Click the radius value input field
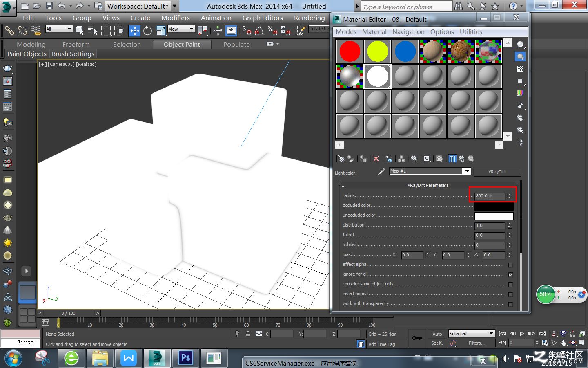Image resolution: width=588 pixels, height=368 pixels. coord(490,196)
